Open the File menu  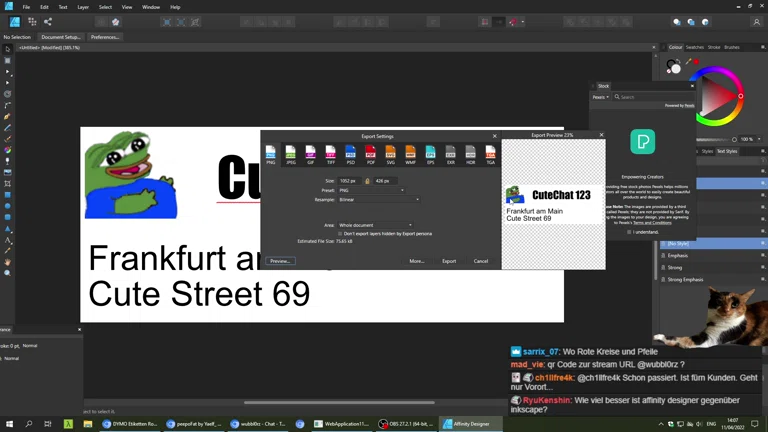(26, 7)
